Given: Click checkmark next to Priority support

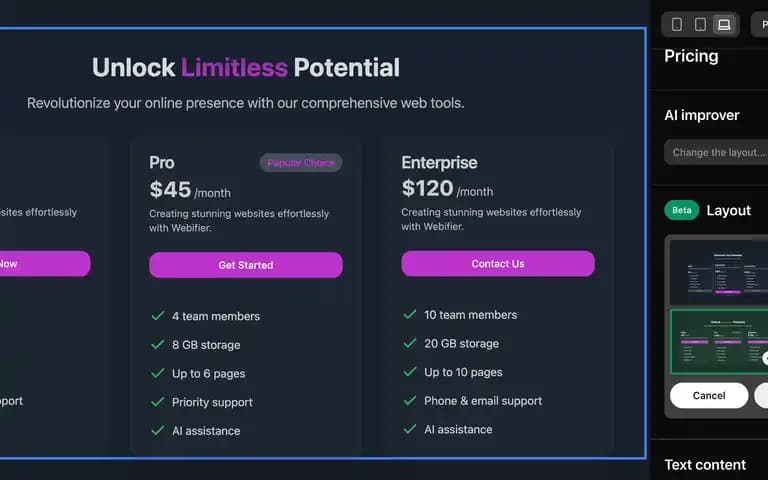Looking at the screenshot, I should click(x=158, y=402).
